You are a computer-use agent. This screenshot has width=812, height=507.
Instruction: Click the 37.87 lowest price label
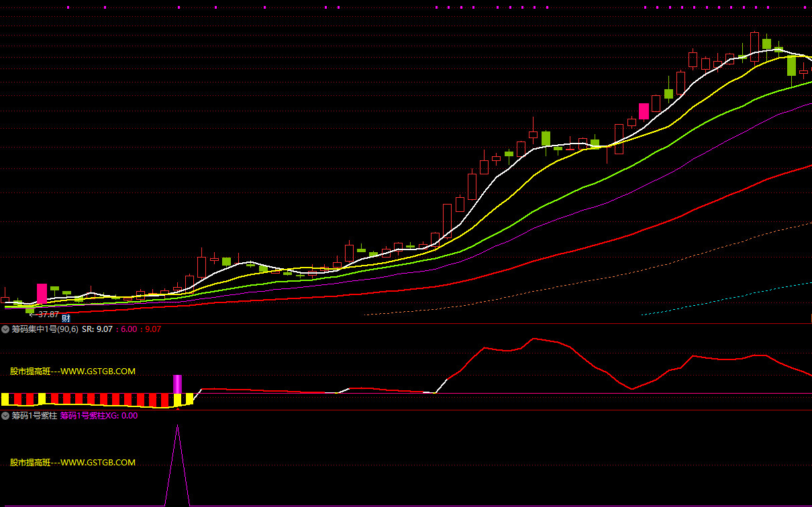point(47,314)
